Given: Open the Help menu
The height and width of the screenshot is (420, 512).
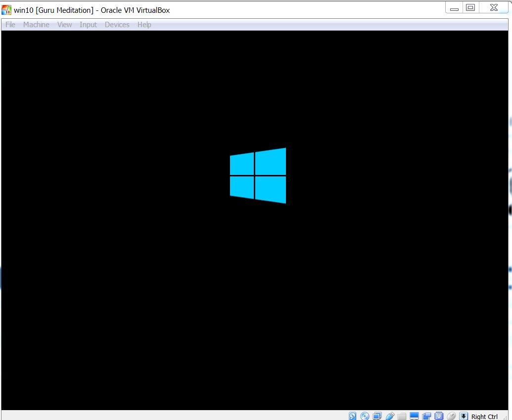Looking at the screenshot, I should coord(144,25).
